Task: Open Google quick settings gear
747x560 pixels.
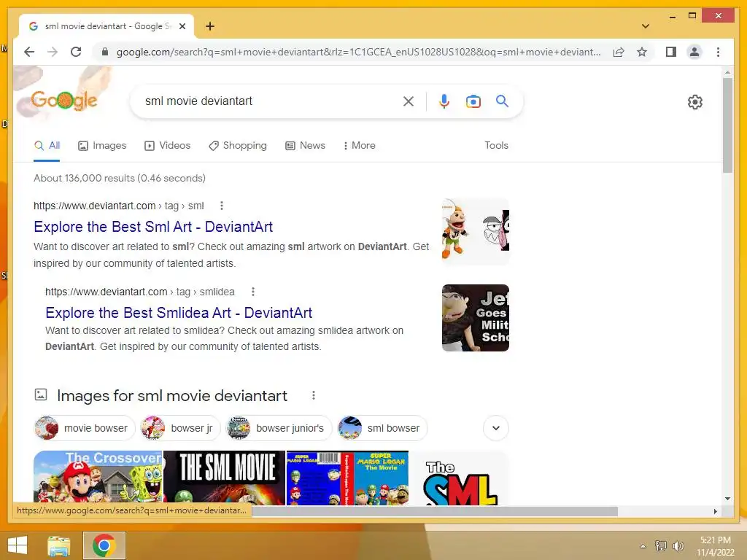Action: click(x=695, y=102)
